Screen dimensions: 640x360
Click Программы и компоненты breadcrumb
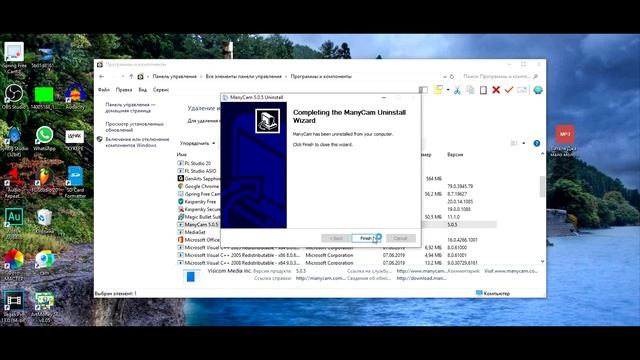pos(321,76)
